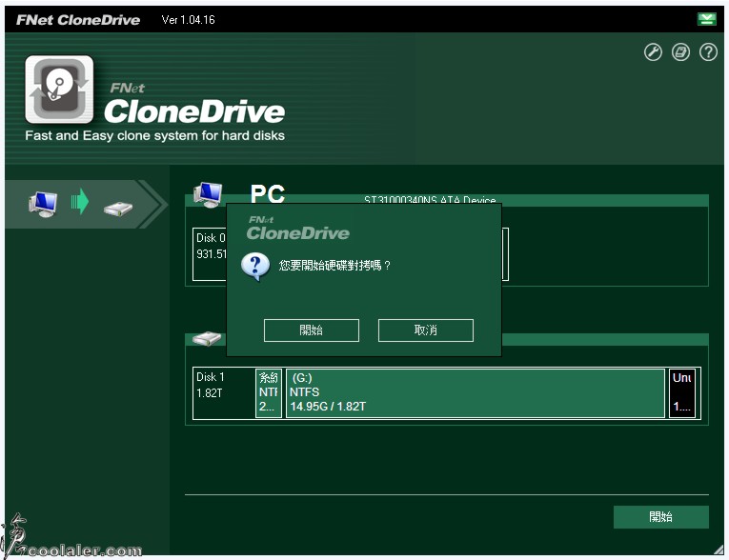Click the hard drive icon above Disk 1
729x560 pixels.
click(x=207, y=338)
